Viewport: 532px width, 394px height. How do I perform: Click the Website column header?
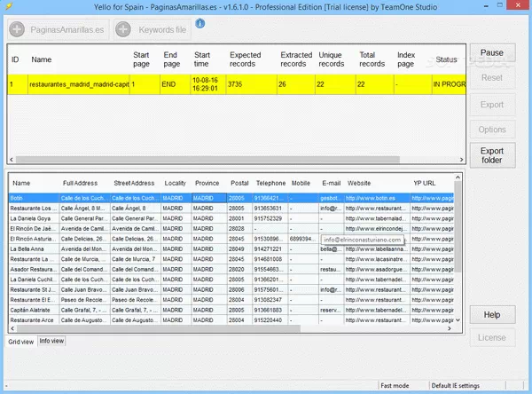point(359,183)
